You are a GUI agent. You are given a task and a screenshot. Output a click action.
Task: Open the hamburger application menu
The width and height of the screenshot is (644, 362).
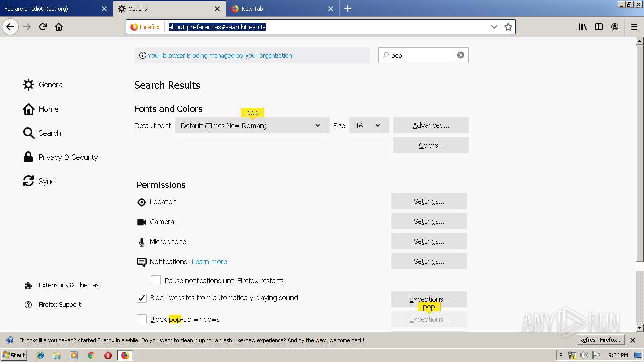(x=634, y=27)
